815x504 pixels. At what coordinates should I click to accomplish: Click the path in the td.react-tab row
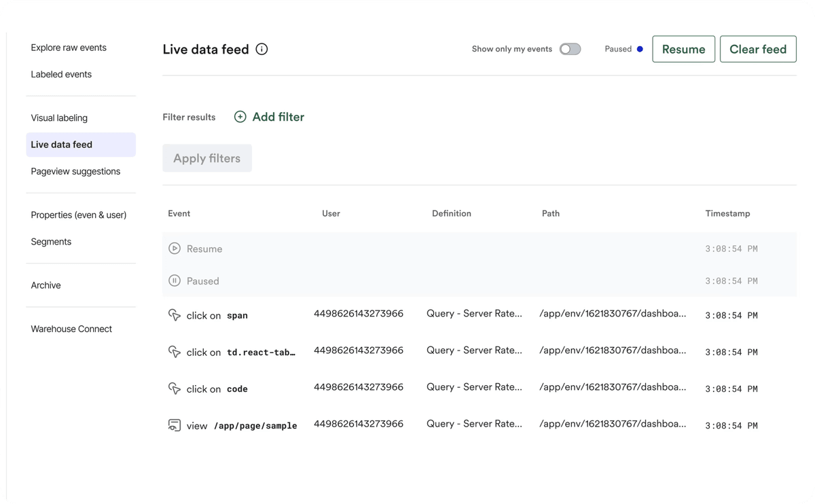tap(613, 350)
